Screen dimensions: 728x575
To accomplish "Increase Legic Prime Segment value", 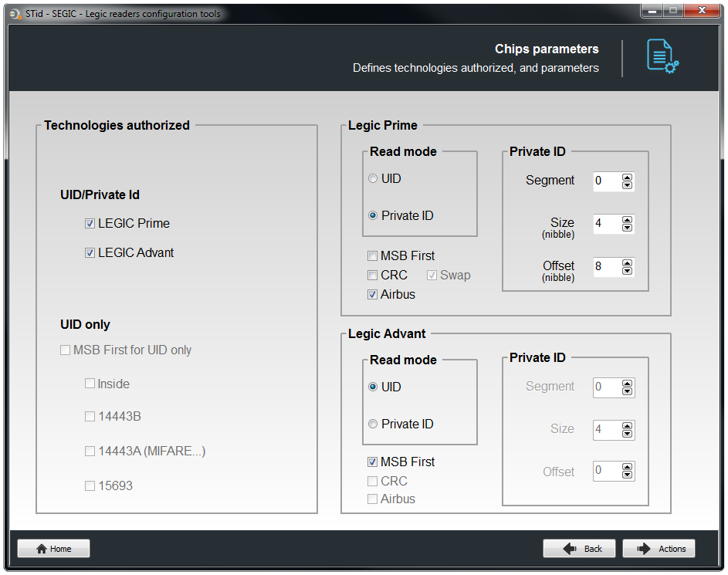I will click(627, 178).
